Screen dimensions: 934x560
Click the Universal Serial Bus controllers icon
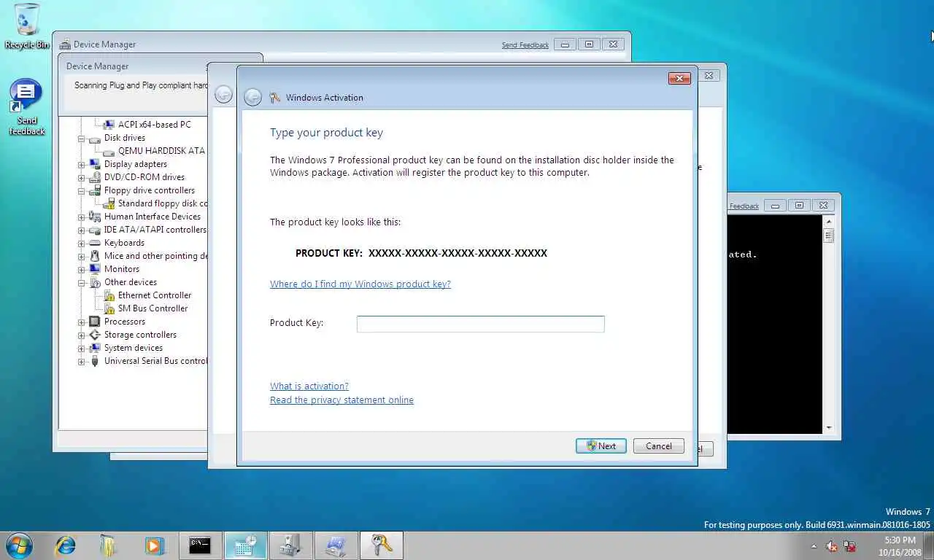(95, 361)
